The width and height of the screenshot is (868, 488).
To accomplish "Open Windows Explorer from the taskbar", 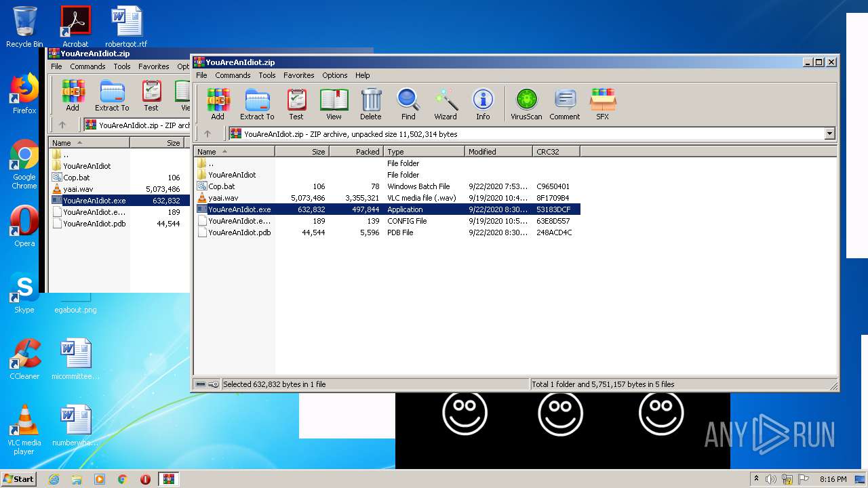I will (77, 479).
